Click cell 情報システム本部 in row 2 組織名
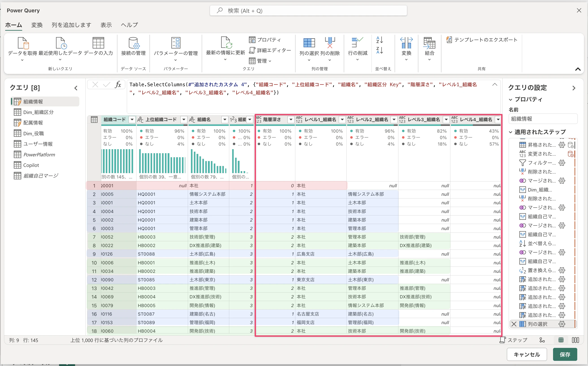The image size is (588, 366). pyautogui.click(x=208, y=194)
